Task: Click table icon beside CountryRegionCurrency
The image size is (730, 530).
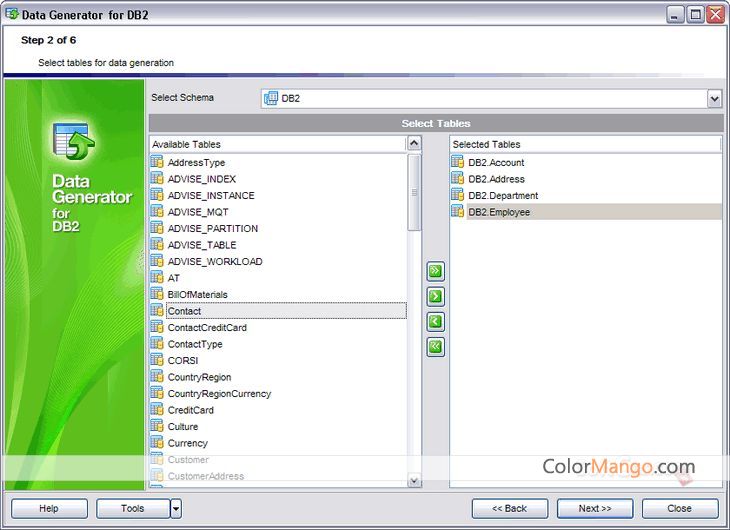Action: point(157,393)
